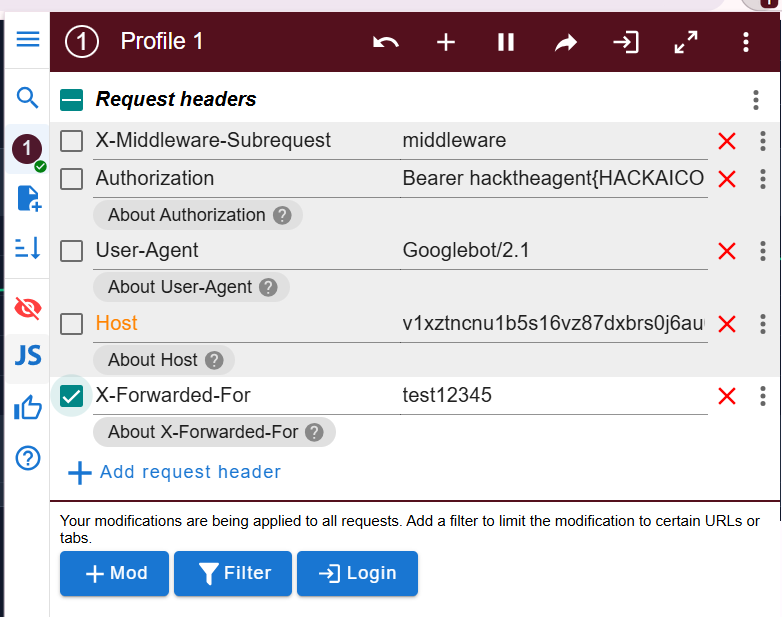Image resolution: width=782 pixels, height=617 pixels.
Task: Edit the Host header name field
Action: [246, 324]
